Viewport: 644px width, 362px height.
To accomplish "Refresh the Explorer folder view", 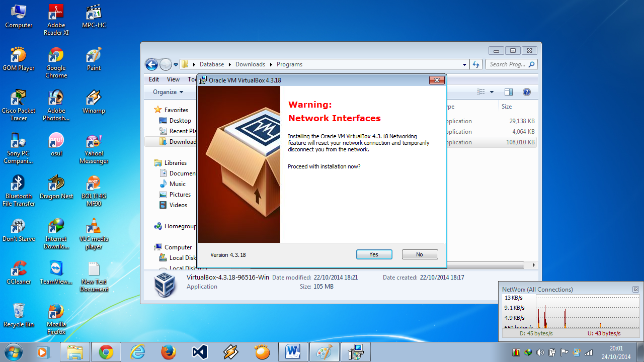I will pos(476,64).
